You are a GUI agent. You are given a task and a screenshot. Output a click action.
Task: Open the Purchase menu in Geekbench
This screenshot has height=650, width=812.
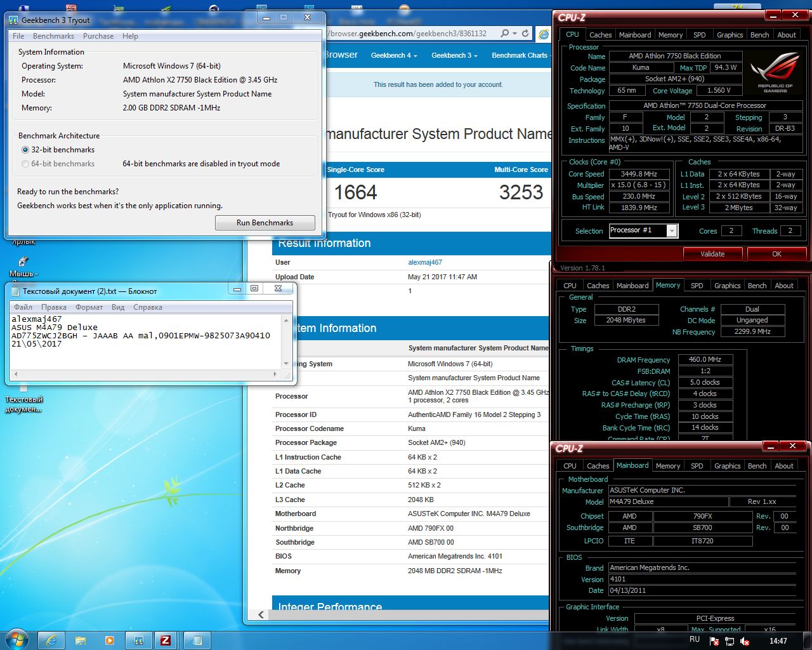click(98, 36)
